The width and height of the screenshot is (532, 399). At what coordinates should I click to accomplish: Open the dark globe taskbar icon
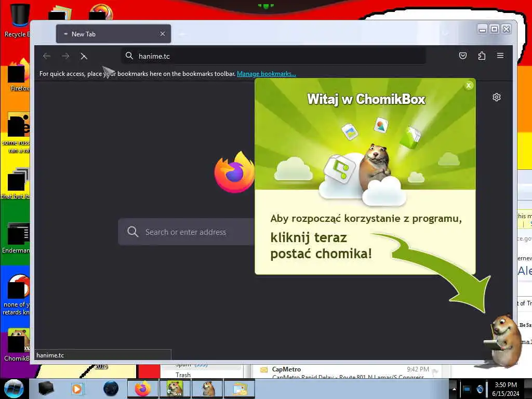(111, 389)
